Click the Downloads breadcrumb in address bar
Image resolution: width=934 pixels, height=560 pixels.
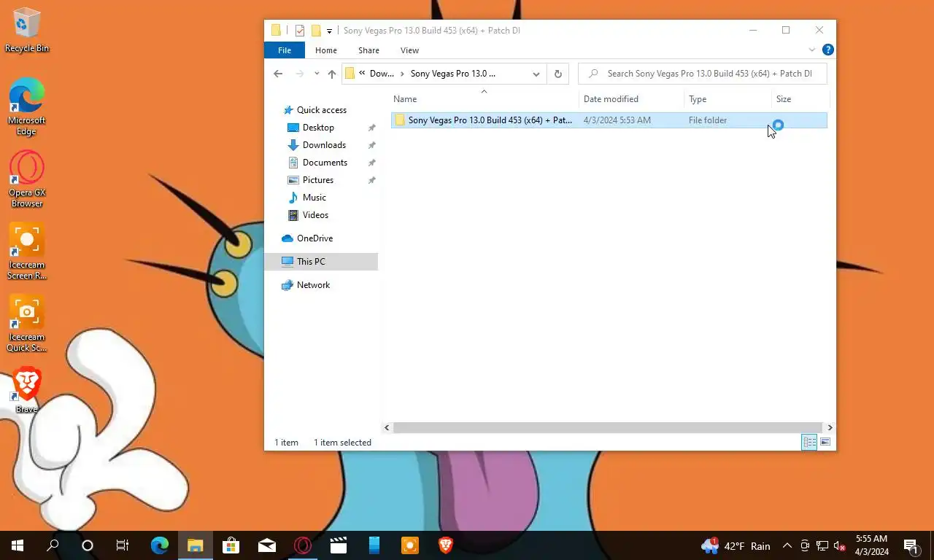pos(382,74)
